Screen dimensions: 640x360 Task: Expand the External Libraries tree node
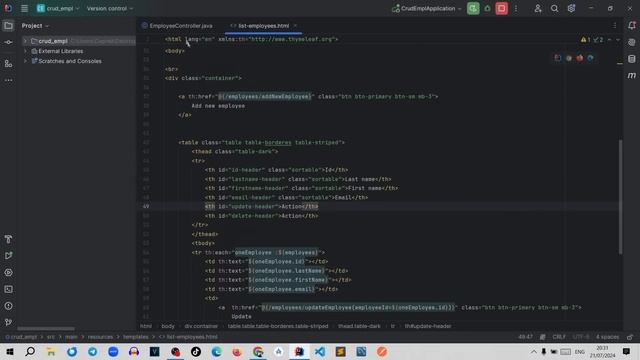click(25, 51)
